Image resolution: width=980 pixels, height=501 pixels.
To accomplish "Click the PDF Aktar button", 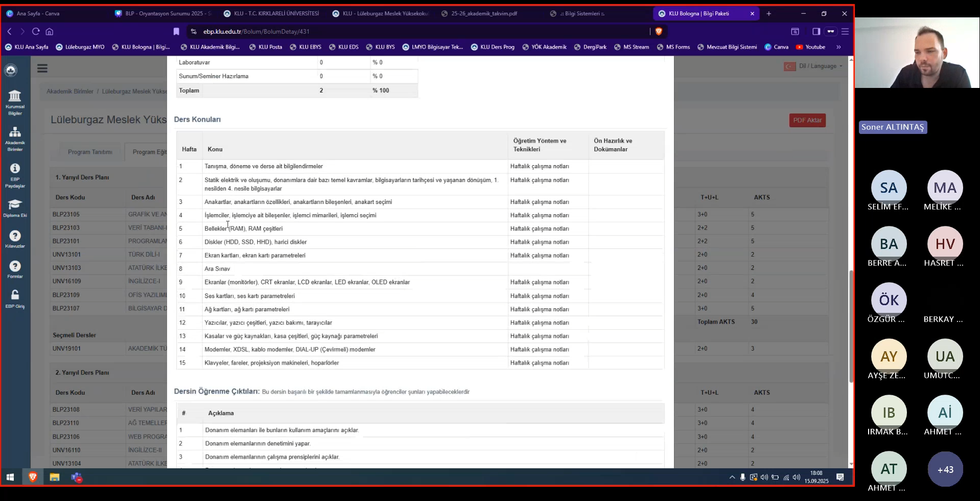I will pos(807,121).
